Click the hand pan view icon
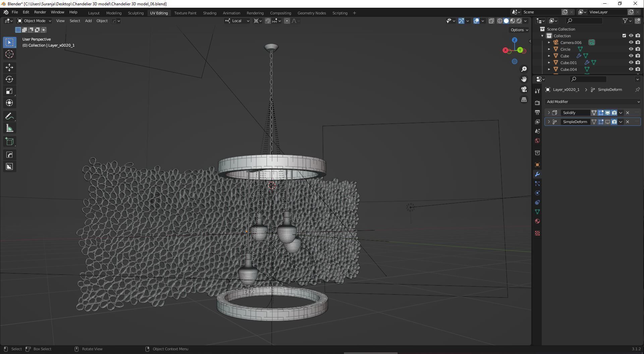This screenshot has height=354, width=644. 524,79
